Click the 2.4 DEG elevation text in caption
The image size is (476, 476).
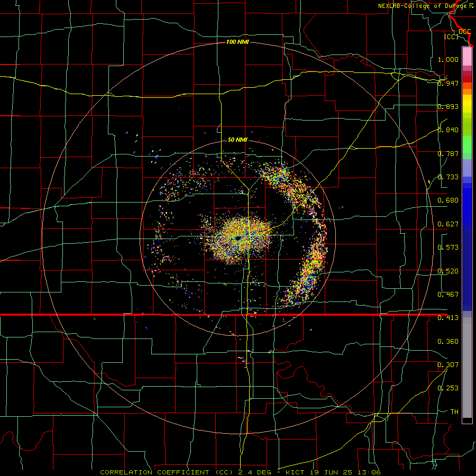pyautogui.click(x=255, y=472)
